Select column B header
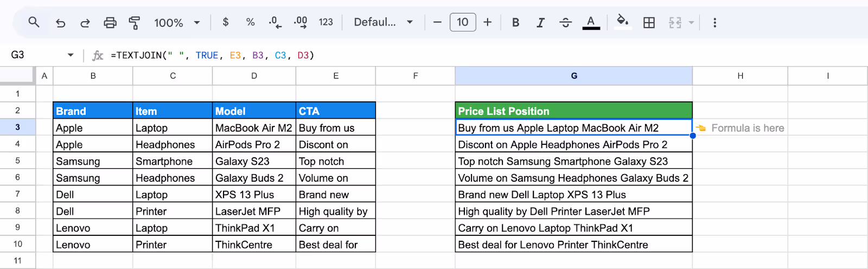The height and width of the screenshot is (269, 868). [x=93, y=76]
